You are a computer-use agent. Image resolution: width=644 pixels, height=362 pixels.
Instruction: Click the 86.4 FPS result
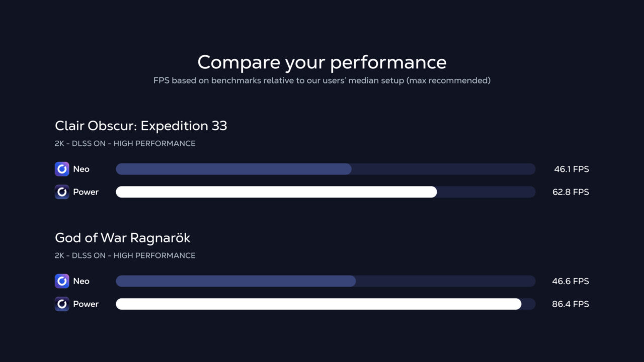(571, 304)
